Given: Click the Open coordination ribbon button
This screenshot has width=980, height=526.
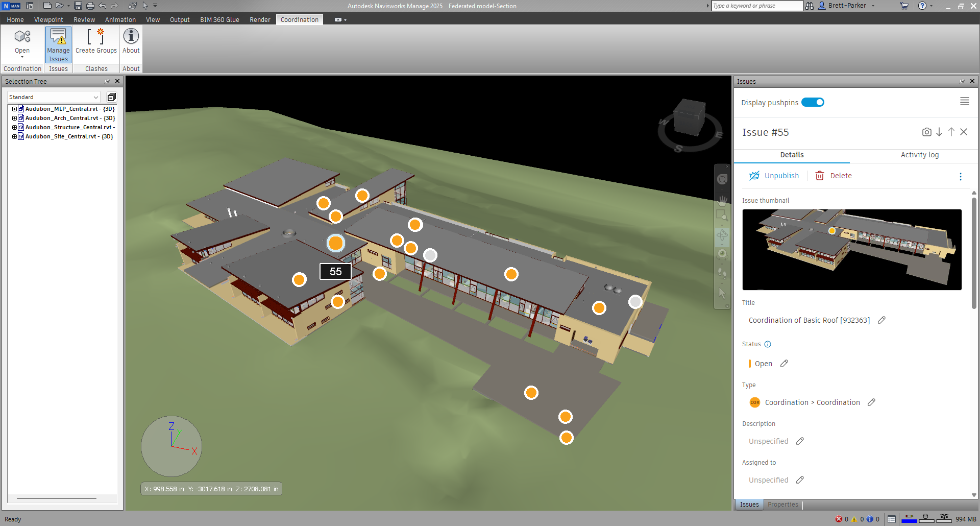Looking at the screenshot, I should pos(22,43).
